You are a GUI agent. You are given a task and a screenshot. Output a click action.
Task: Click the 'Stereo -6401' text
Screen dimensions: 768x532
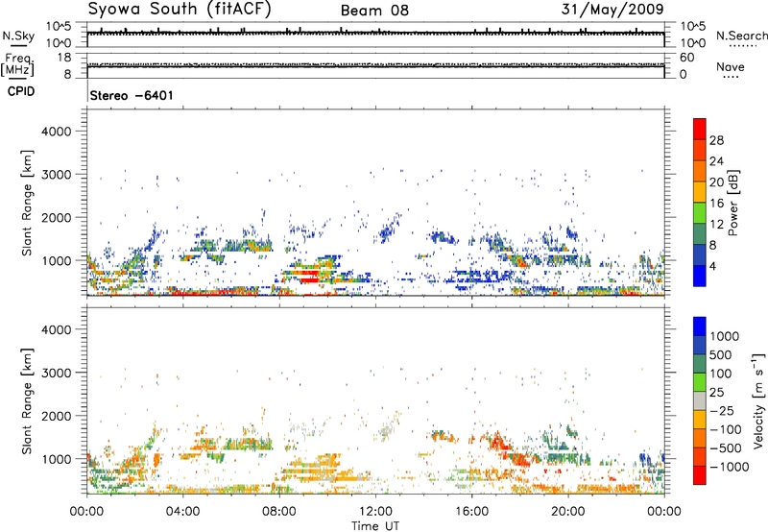pyautogui.click(x=132, y=95)
